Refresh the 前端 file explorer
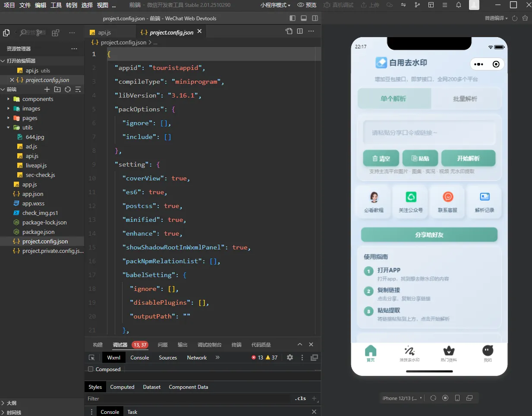This screenshot has width=532, height=416. coord(68,89)
